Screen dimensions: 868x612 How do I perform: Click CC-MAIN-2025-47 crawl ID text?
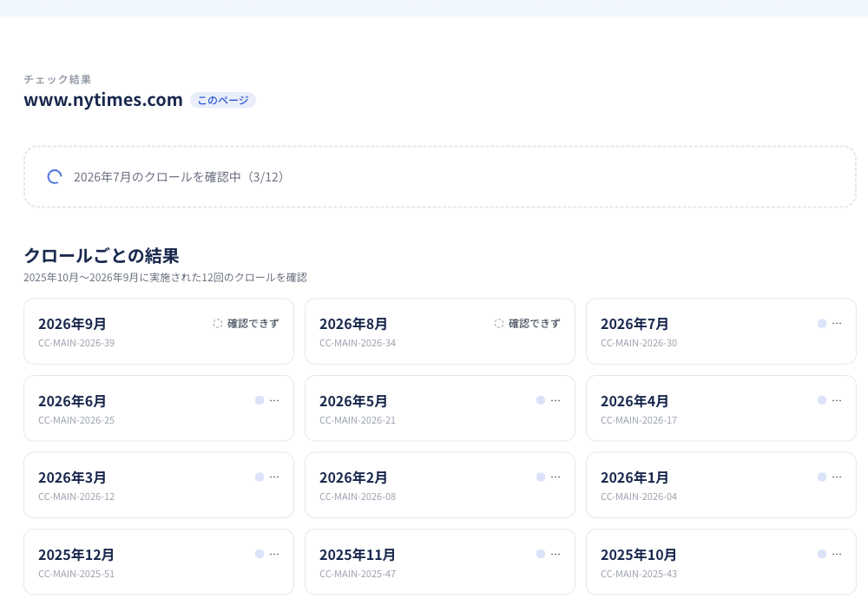click(x=358, y=574)
